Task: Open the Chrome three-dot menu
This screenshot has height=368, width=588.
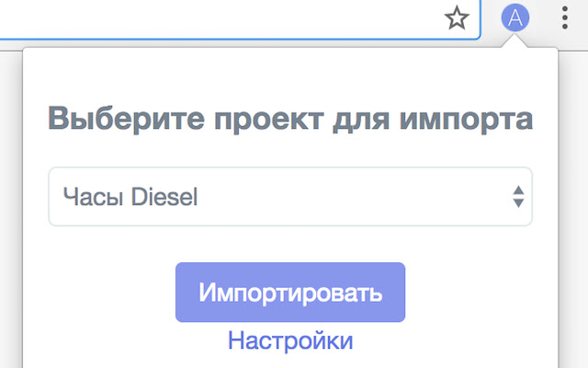Action: pos(564,17)
